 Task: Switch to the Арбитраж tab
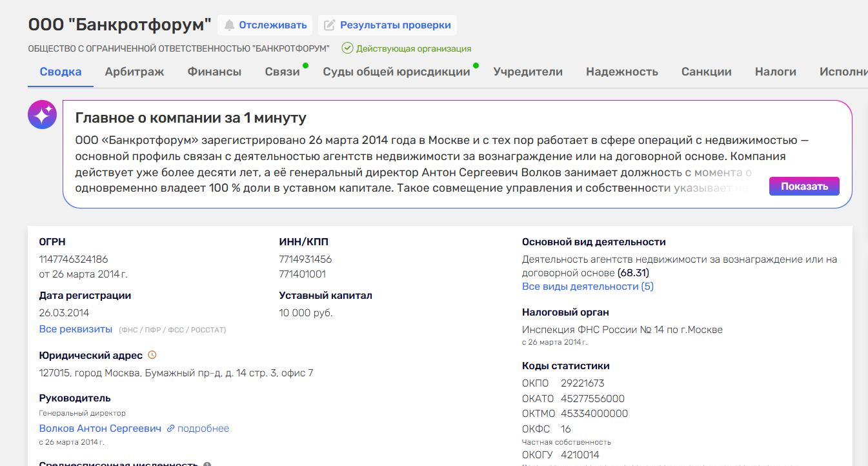(x=134, y=72)
